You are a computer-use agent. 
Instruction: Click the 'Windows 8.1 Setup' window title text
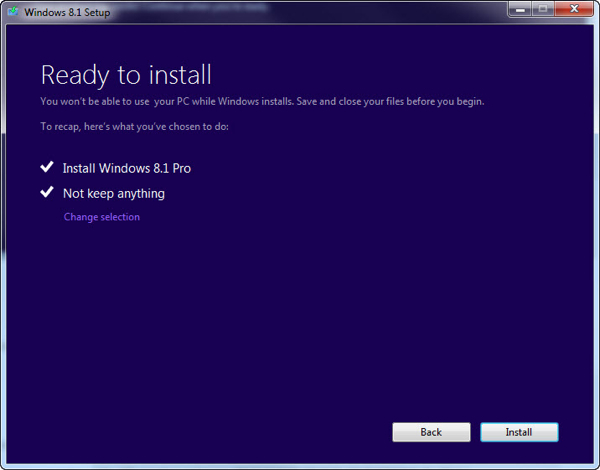(x=67, y=12)
